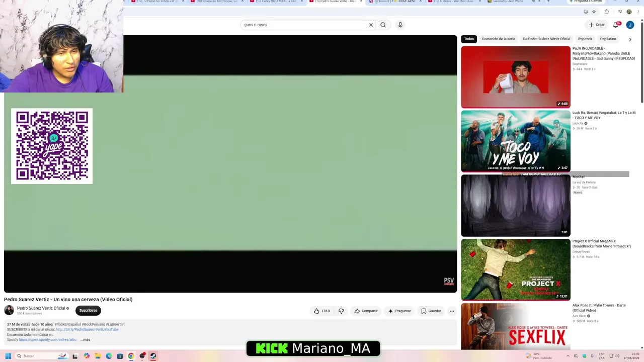Show more filter chips with the arrow

tap(630, 39)
